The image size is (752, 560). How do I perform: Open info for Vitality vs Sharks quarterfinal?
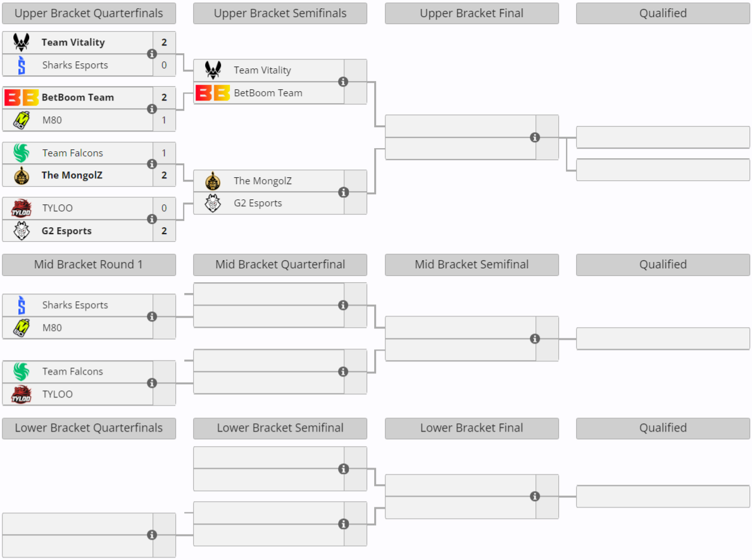[152, 54]
